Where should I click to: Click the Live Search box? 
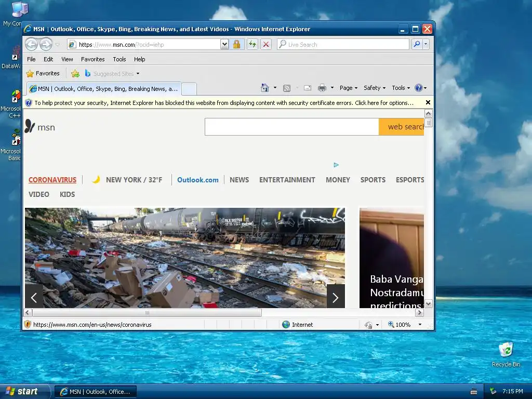tap(343, 45)
